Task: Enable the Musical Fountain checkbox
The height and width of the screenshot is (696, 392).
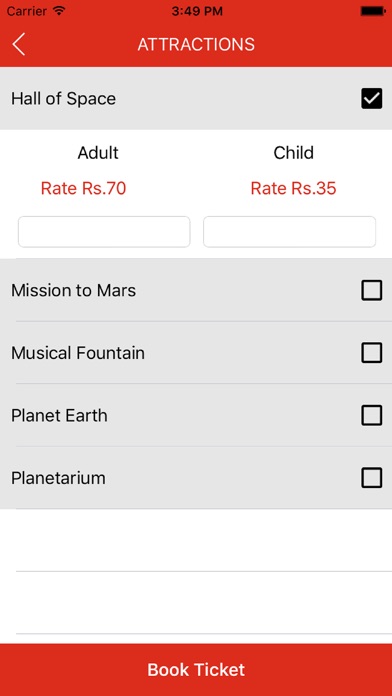Action: [x=372, y=353]
